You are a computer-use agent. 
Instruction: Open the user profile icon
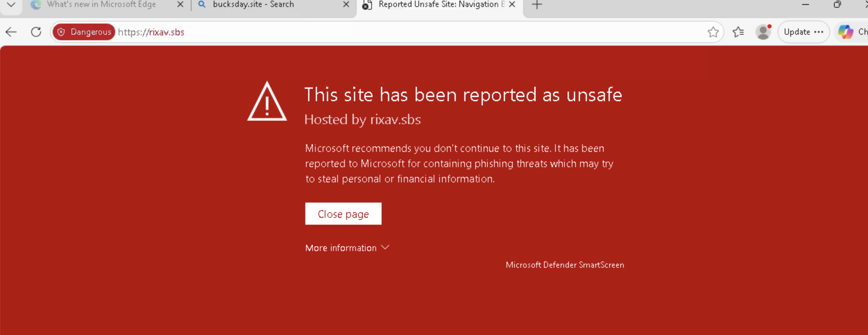tap(763, 32)
